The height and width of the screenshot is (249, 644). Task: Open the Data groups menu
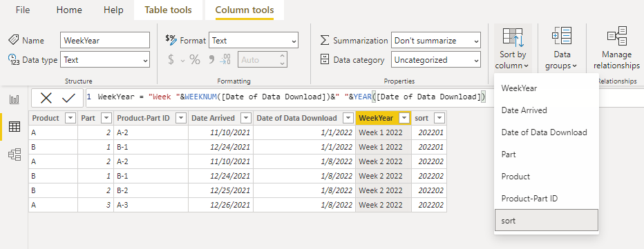pyautogui.click(x=562, y=48)
